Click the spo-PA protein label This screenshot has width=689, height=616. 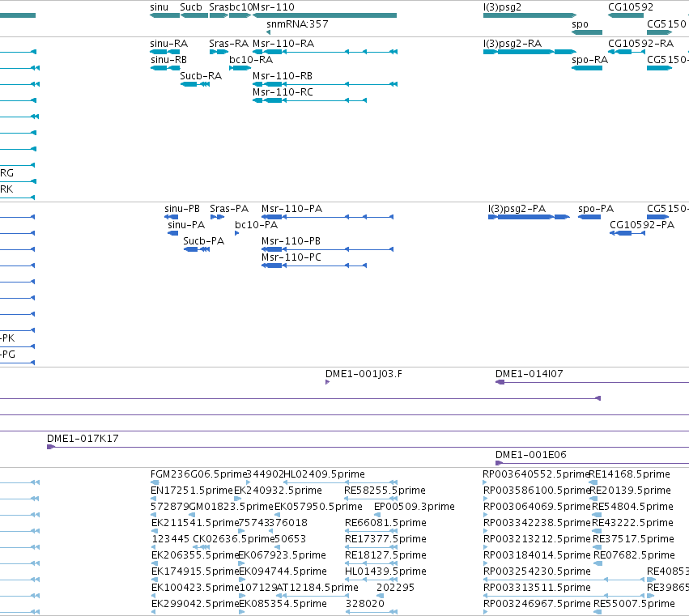[x=596, y=209]
